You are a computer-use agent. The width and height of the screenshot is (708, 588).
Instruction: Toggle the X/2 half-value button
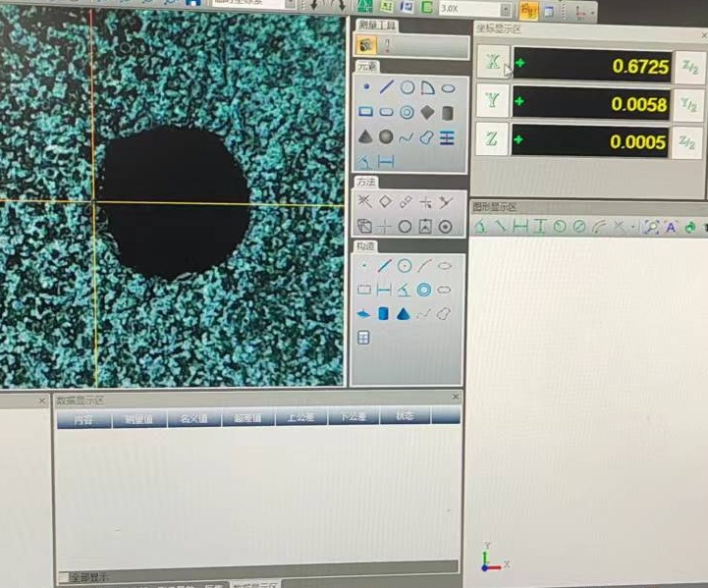click(x=690, y=67)
